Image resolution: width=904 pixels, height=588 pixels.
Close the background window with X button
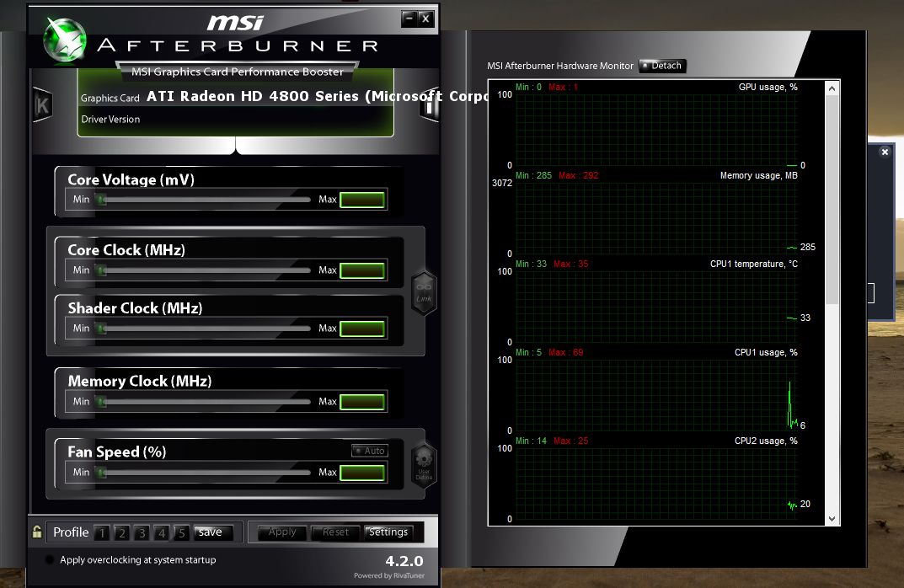(885, 152)
